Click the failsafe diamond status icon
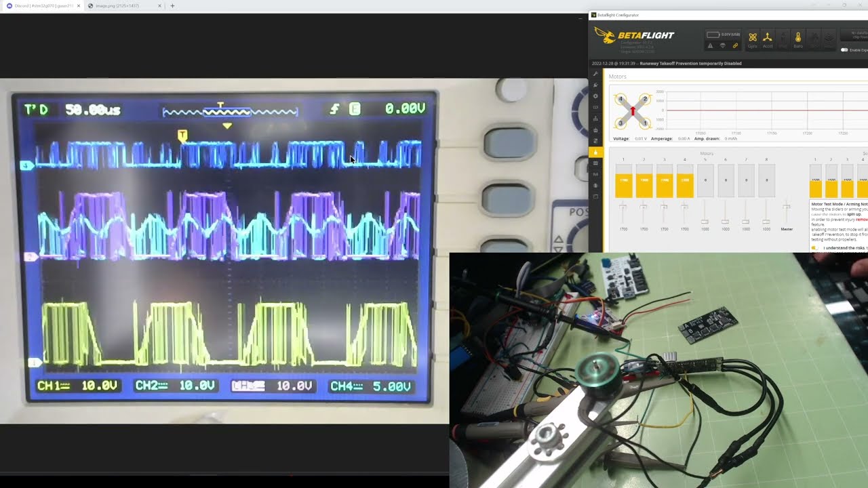 (x=722, y=46)
